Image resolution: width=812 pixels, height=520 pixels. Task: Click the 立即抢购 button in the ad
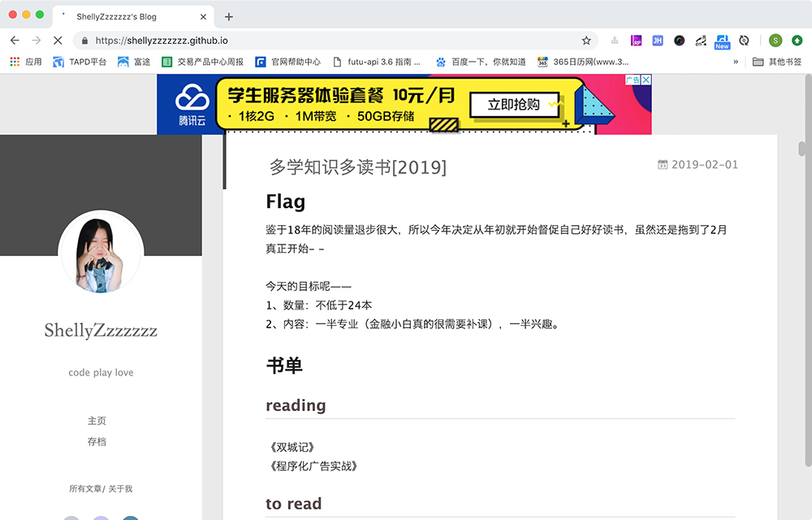click(x=514, y=105)
